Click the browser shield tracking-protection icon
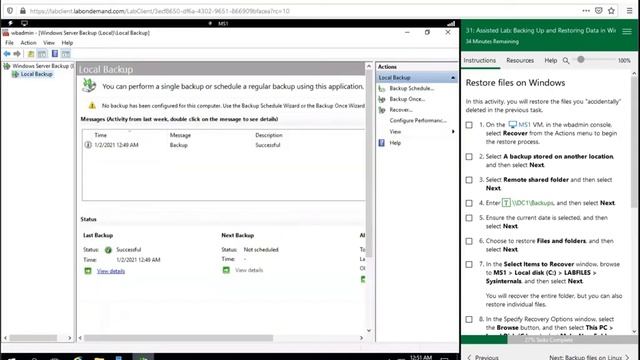The height and width of the screenshot is (360, 640). (10, 11)
